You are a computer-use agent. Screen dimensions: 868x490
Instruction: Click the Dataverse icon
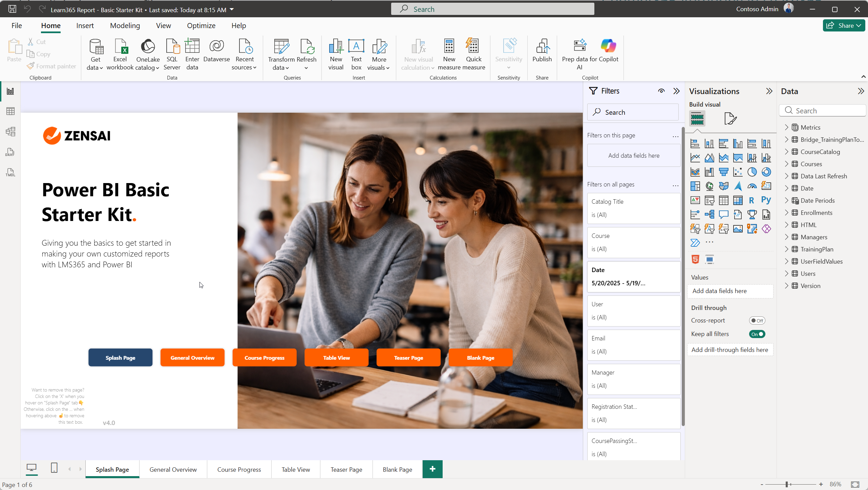(x=217, y=51)
